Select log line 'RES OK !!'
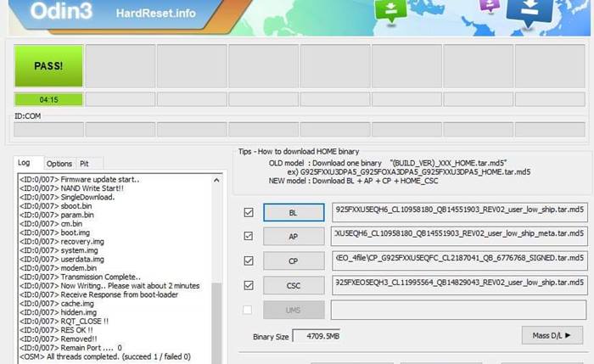This screenshot has width=594, height=364. point(56,330)
